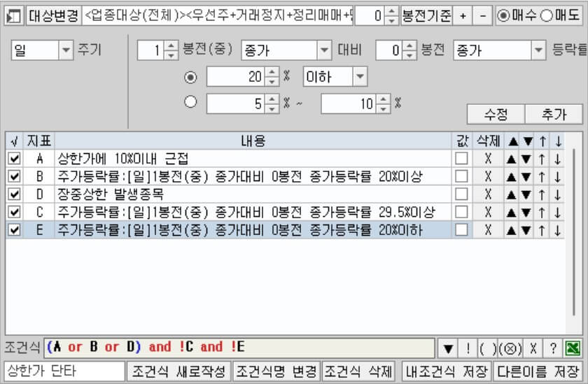Viewport: 588px width, 384px height.
Task: Click the (⊗) remove parentheses button
Action: (510, 348)
